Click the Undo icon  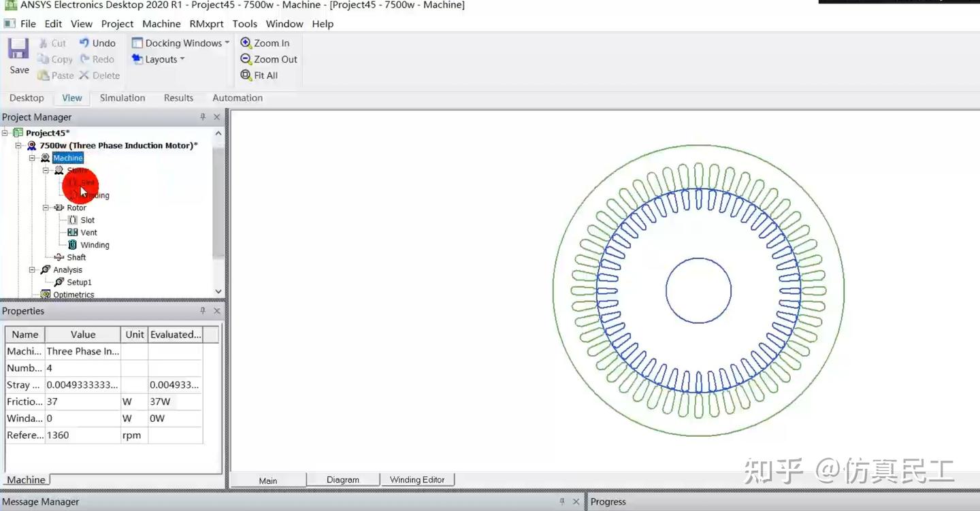coord(98,42)
